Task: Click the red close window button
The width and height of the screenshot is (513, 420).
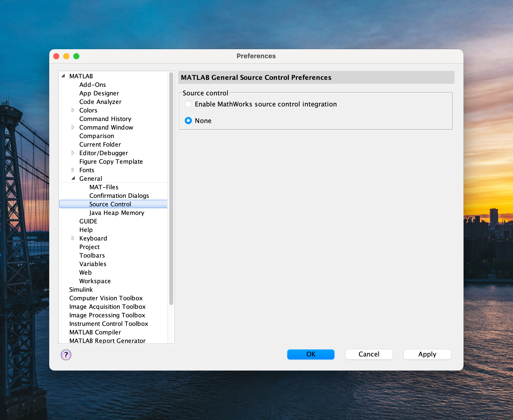Action: [x=56, y=56]
